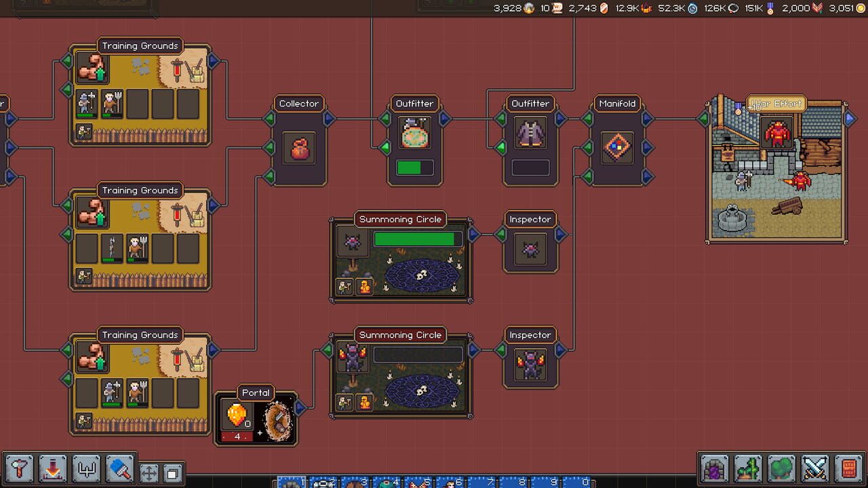This screenshot has height=488, width=868.
Task: Click the swirling ring icon in Portal
Action: tap(277, 421)
